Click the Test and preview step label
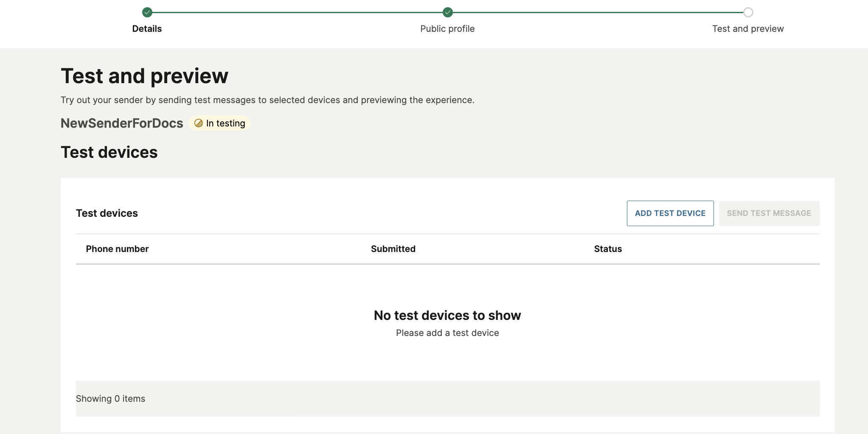Screen dimensions: 868x434 click(747, 28)
